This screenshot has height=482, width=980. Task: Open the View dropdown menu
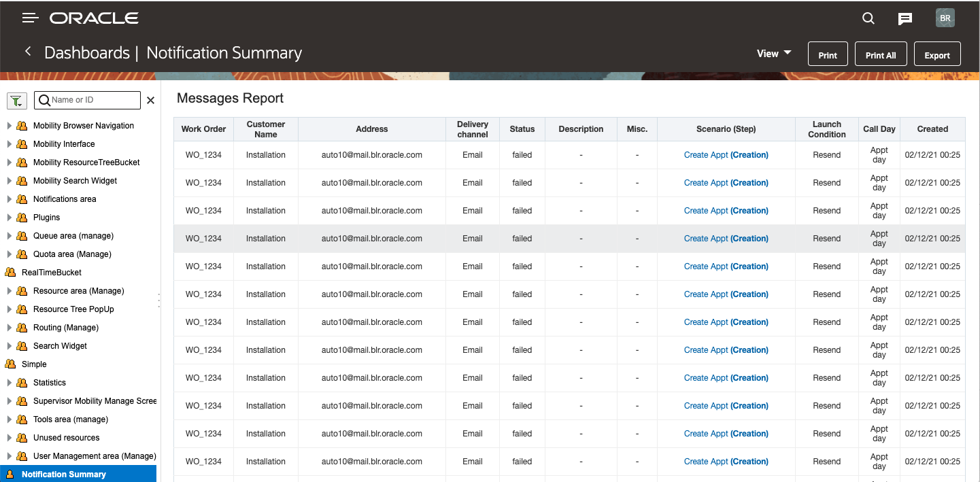pos(774,54)
